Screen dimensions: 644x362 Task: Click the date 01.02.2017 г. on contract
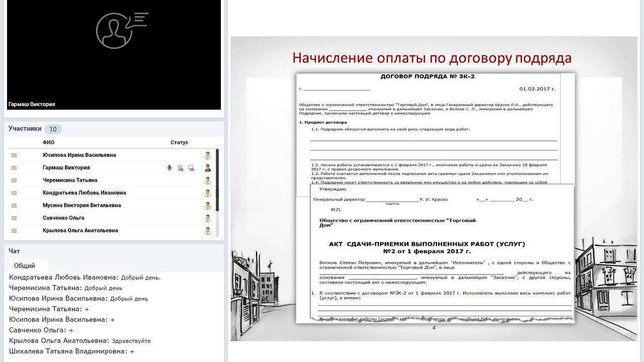(537, 89)
